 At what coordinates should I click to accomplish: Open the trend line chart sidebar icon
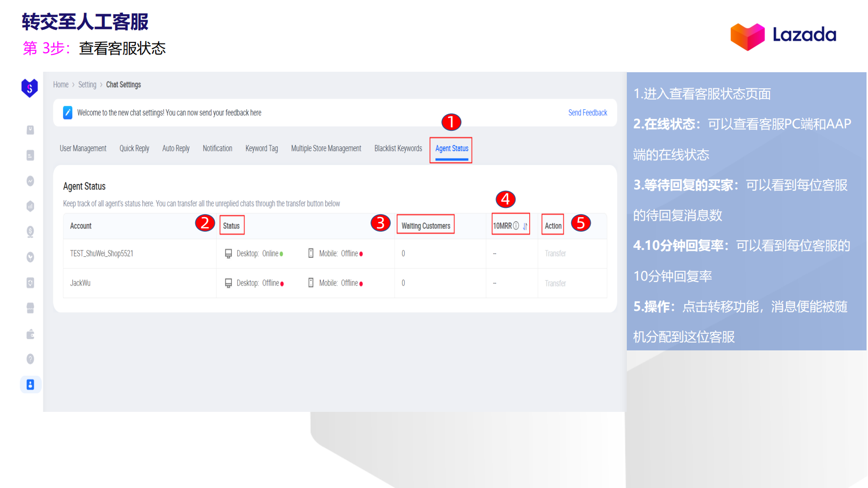tap(30, 181)
